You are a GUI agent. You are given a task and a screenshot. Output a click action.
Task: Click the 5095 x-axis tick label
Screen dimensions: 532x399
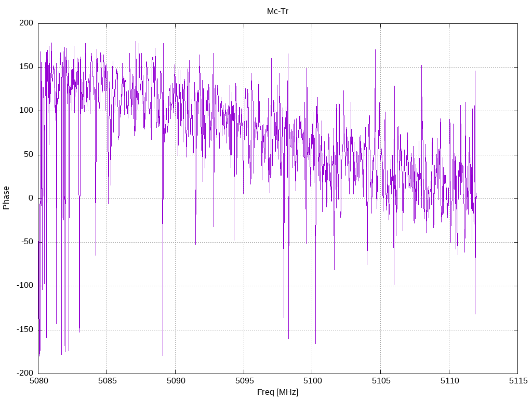tap(244, 381)
